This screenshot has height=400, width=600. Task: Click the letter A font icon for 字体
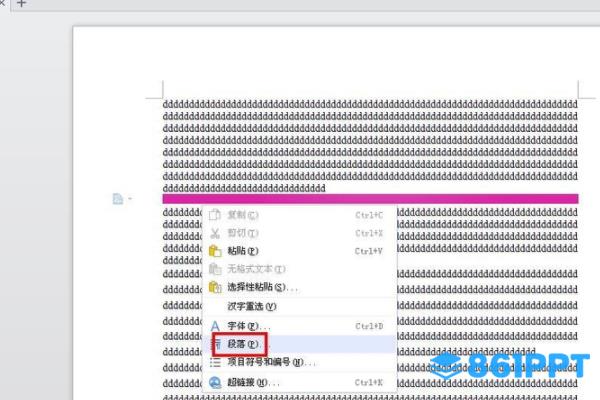click(215, 326)
